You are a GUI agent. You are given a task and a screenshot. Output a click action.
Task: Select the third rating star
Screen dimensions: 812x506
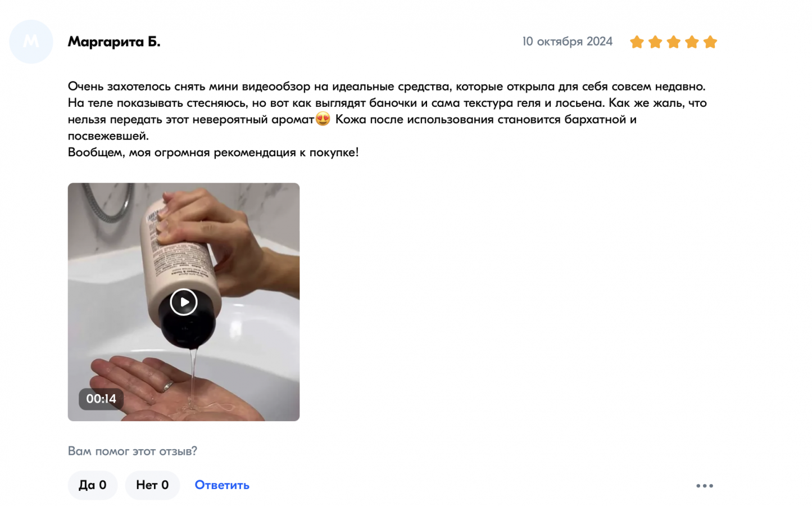674,42
